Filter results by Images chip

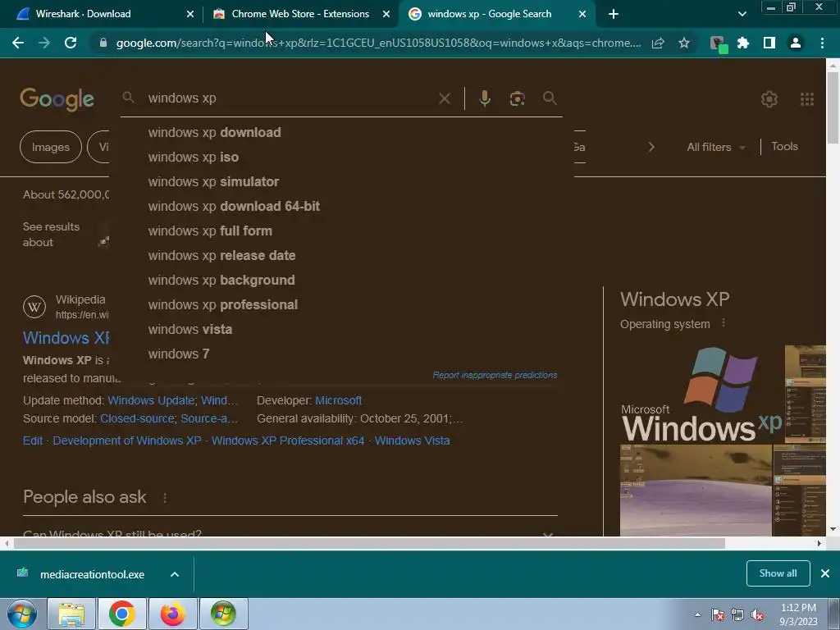(50, 147)
